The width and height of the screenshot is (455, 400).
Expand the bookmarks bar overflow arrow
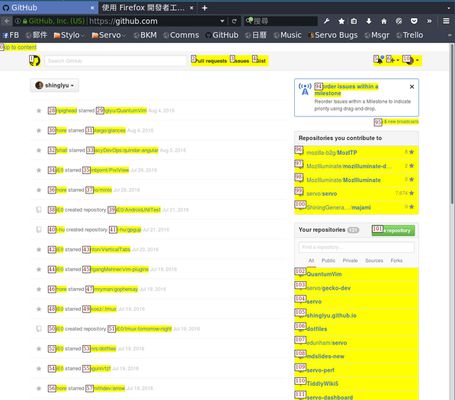449,35
